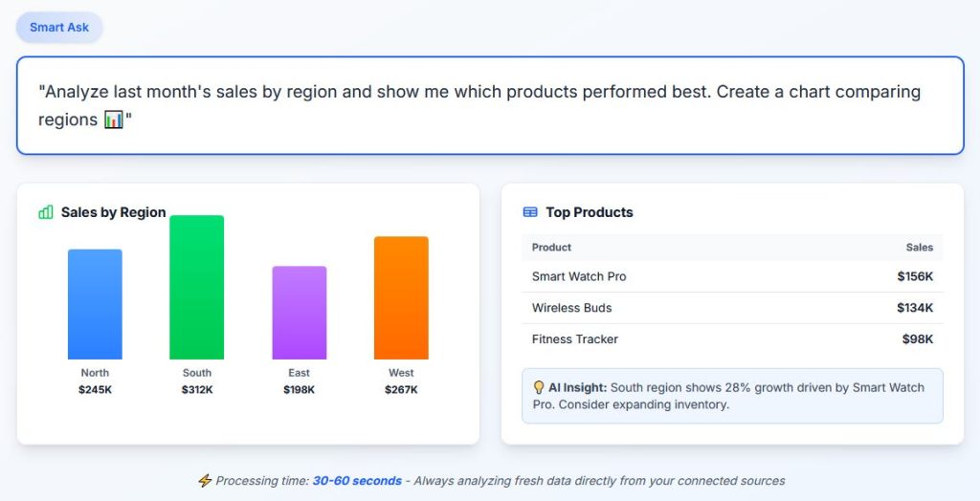The width and height of the screenshot is (980, 501).
Task: Click the green bar chart icon
Action: 46,212
